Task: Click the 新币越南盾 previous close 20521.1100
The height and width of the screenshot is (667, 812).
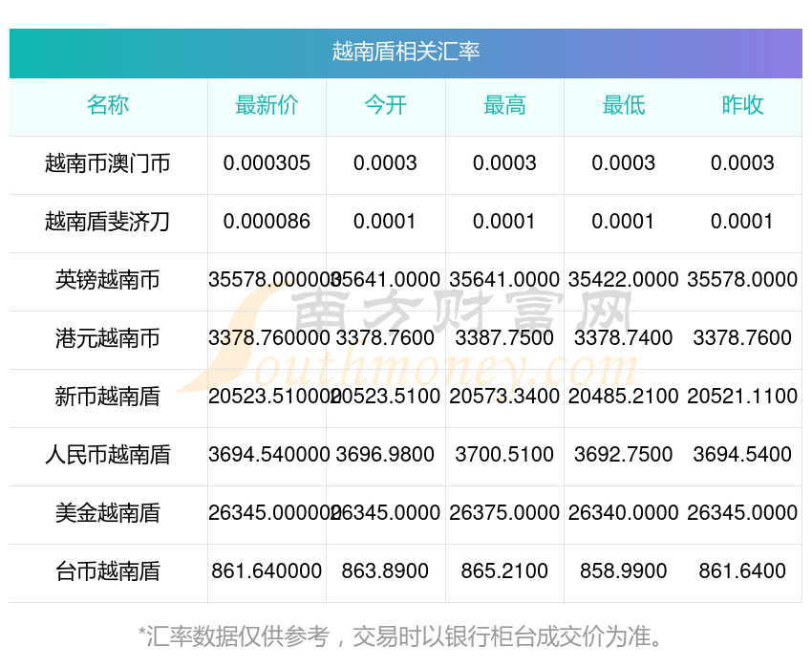Action: click(x=742, y=397)
